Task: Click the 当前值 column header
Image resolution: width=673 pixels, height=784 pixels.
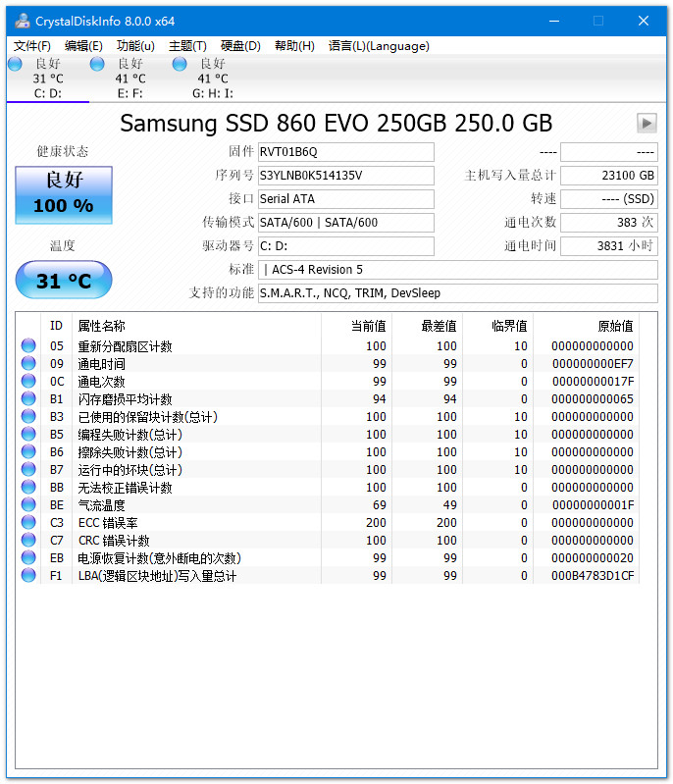Action: pyautogui.click(x=356, y=326)
